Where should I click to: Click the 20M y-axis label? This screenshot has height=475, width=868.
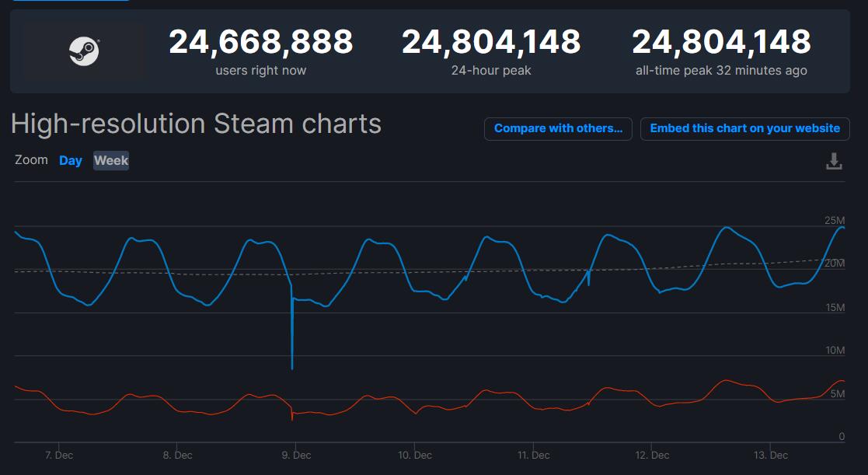pos(835,264)
